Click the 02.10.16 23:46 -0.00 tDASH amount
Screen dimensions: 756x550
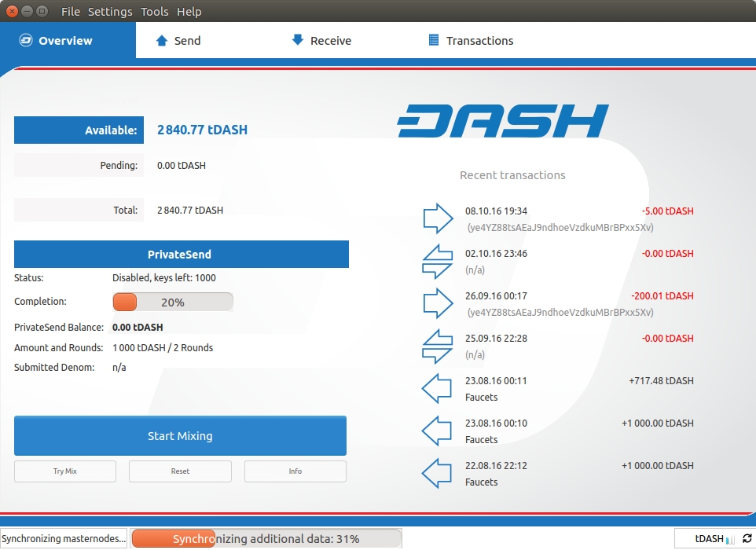667,253
